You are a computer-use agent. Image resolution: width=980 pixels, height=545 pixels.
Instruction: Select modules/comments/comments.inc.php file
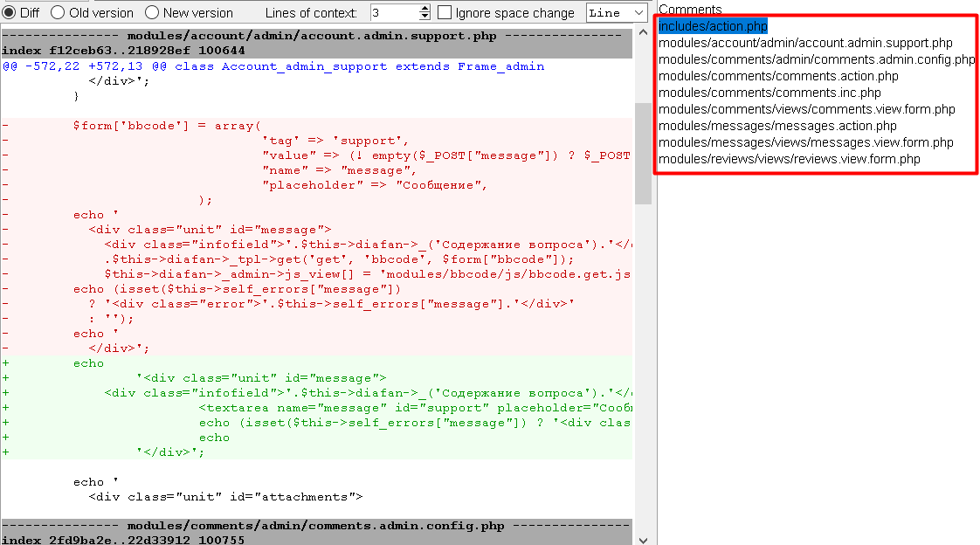tap(770, 93)
